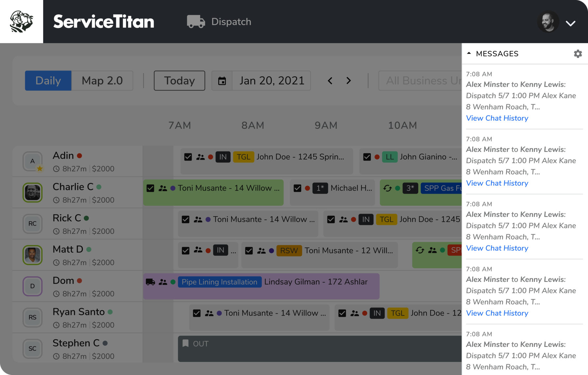Screen dimensions: 588x375
Task: Click the user profile photo
Action: (548, 22)
